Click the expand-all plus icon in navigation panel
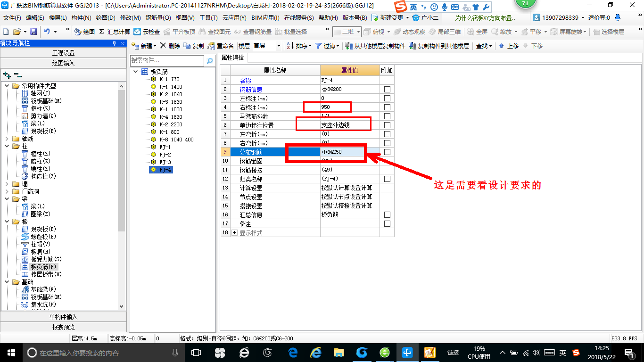The height and width of the screenshot is (362, 644). [x=7, y=75]
